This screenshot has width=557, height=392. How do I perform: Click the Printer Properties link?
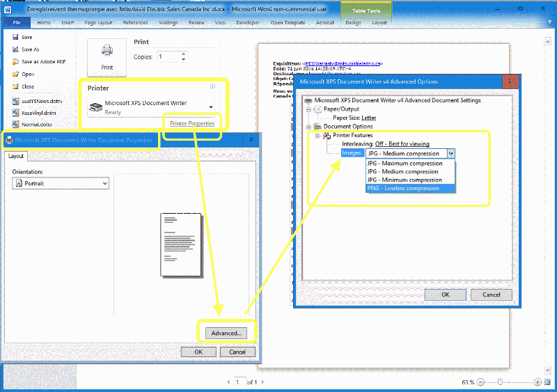192,123
